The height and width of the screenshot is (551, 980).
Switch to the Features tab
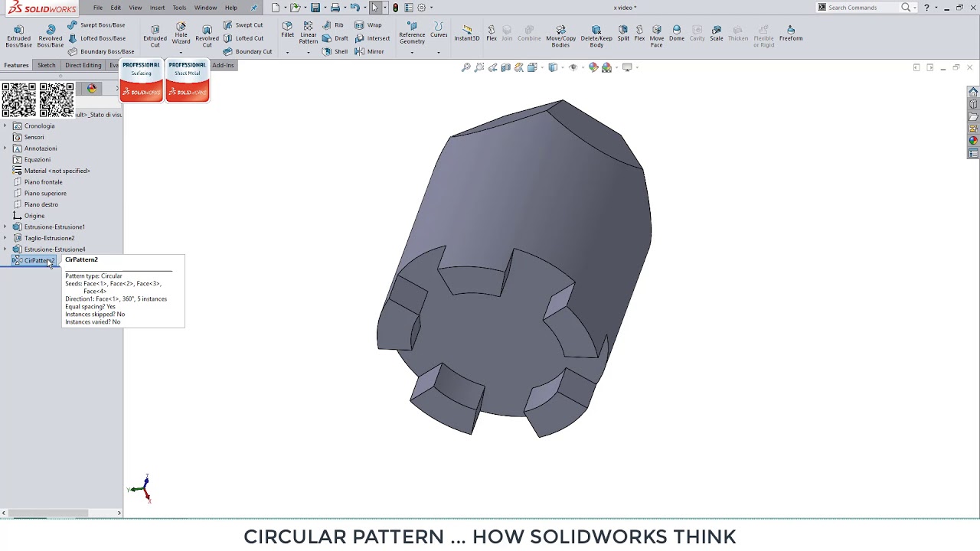coord(16,65)
